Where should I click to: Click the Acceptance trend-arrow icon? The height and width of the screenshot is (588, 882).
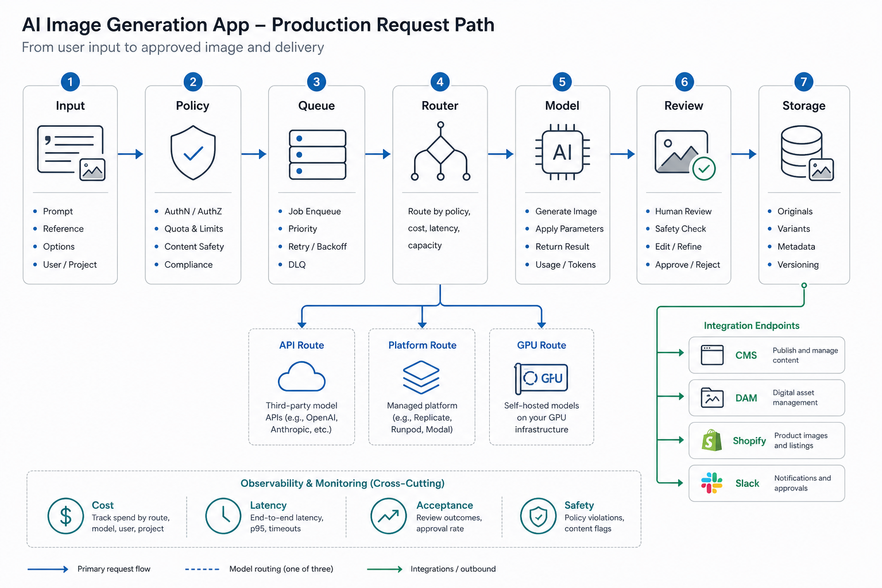389,516
